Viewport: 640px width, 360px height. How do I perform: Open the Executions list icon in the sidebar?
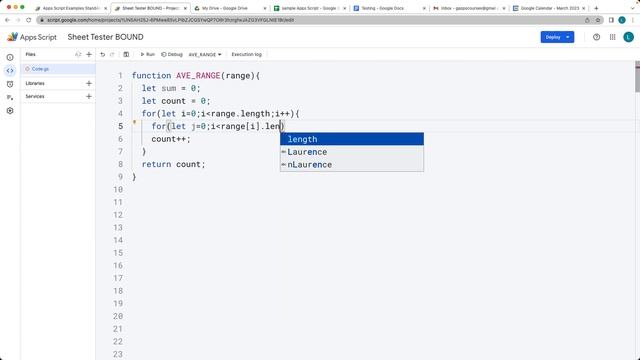point(10,97)
